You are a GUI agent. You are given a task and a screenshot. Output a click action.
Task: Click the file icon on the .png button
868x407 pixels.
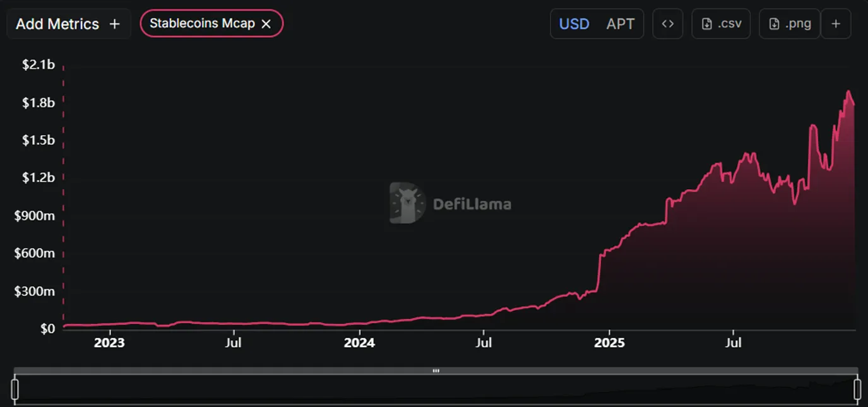coord(774,24)
